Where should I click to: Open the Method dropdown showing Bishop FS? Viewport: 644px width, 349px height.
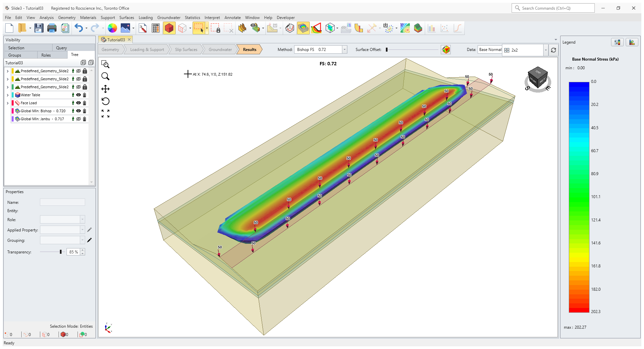tap(345, 50)
